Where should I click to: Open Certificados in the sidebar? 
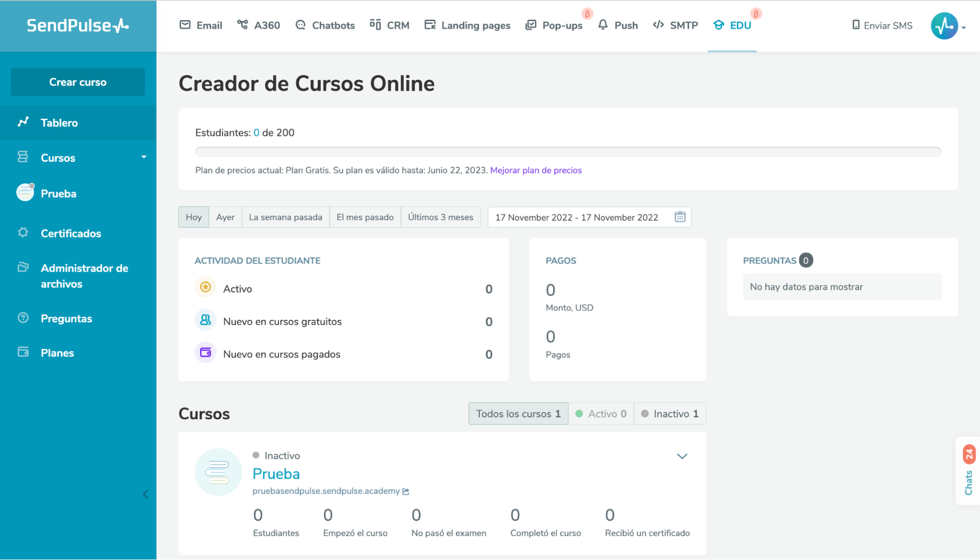point(78,233)
